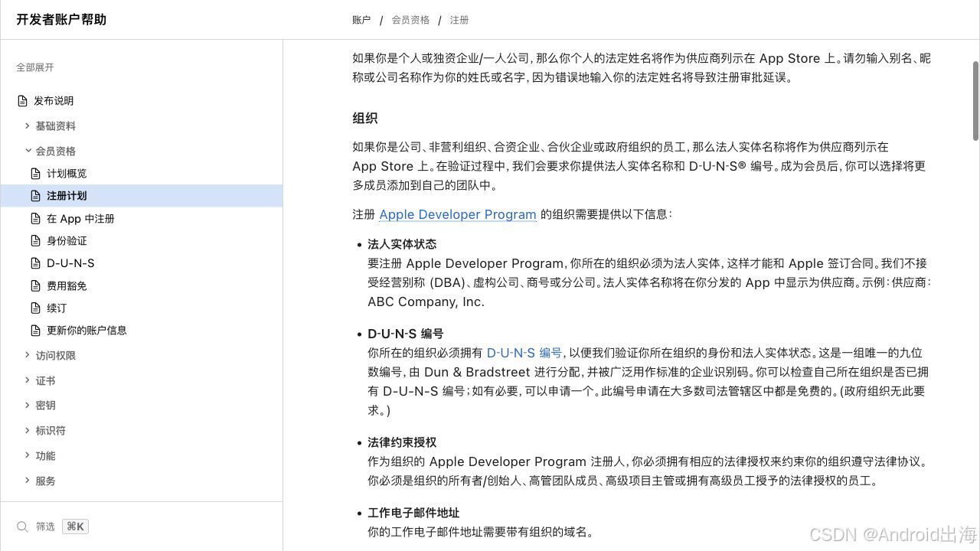980x551 pixels.
Task: Click 注册 in the breadcrumb
Action: [459, 20]
